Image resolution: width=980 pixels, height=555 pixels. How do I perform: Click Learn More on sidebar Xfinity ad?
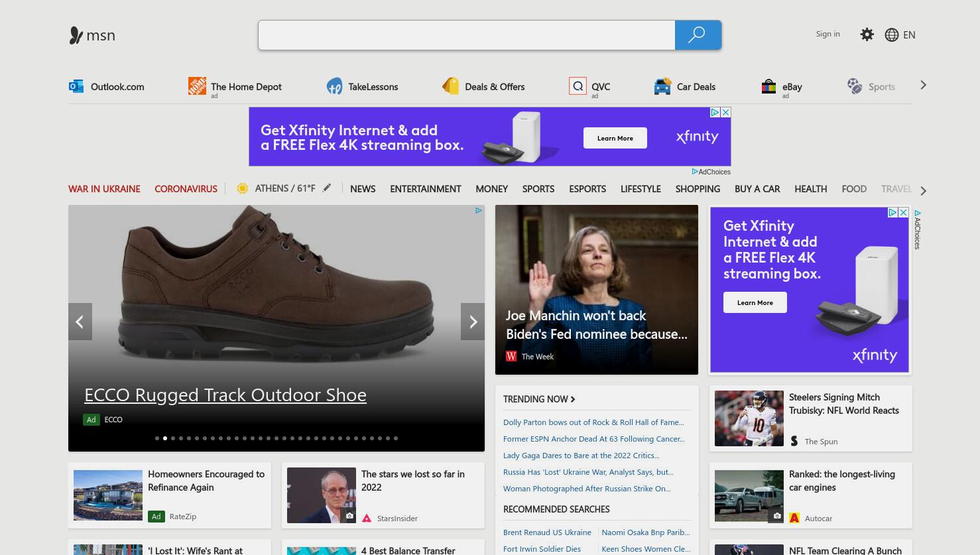click(755, 302)
